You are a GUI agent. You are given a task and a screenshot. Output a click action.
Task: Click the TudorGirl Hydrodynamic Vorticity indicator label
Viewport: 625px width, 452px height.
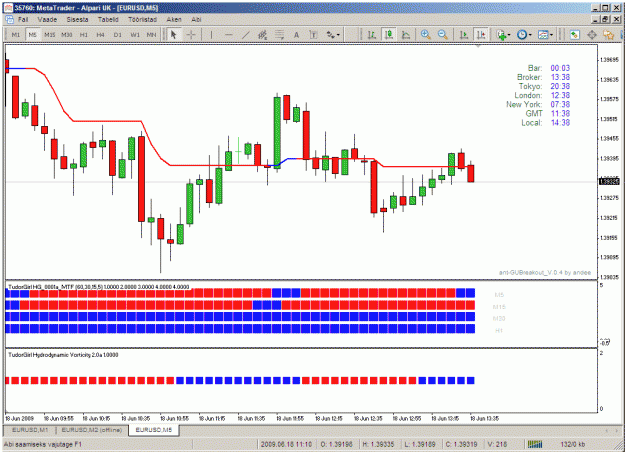tap(63, 355)
